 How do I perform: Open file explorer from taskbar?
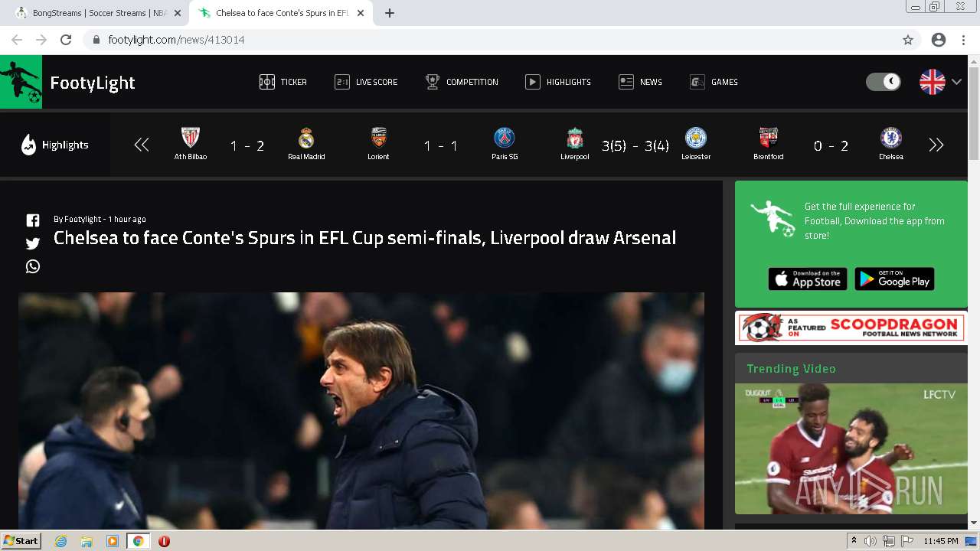click(x=87, y=541)
